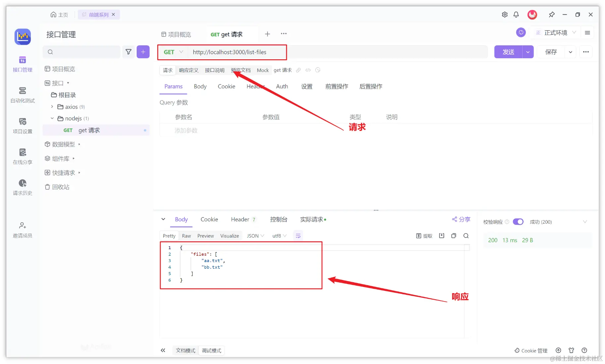The image size is (605, 364).
Task: Click the sidebar search box
Action: click(82, 52)
